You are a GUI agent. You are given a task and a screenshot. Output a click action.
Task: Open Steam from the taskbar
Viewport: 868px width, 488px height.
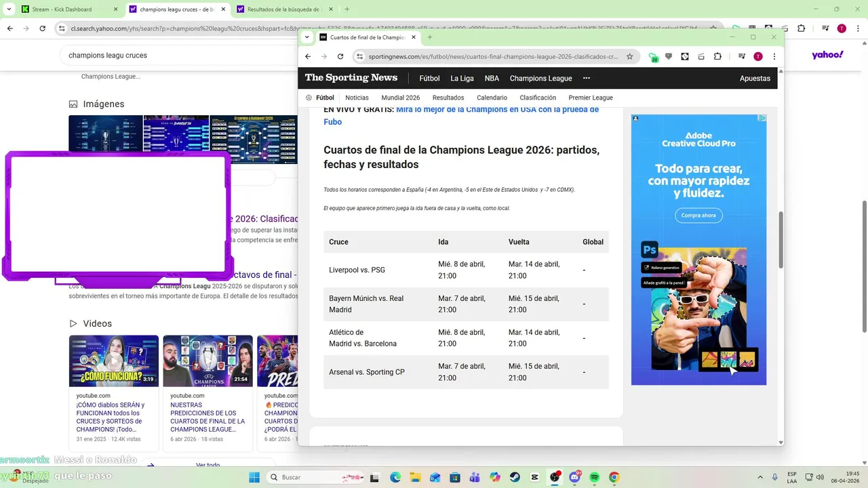[x=515, y=477]
